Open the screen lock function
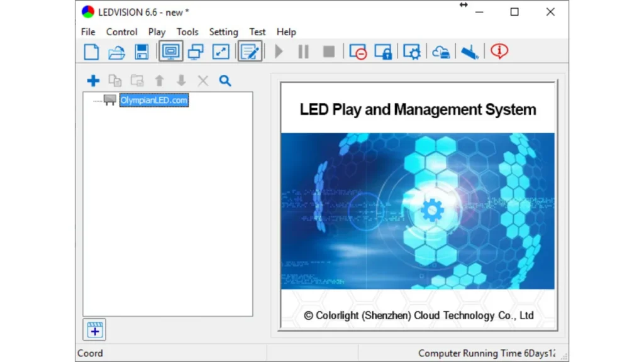 click(x=382, y=52)
